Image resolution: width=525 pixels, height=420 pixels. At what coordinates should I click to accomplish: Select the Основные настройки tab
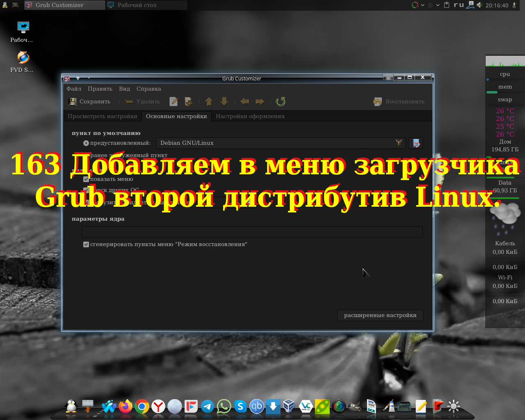(176, 116)
